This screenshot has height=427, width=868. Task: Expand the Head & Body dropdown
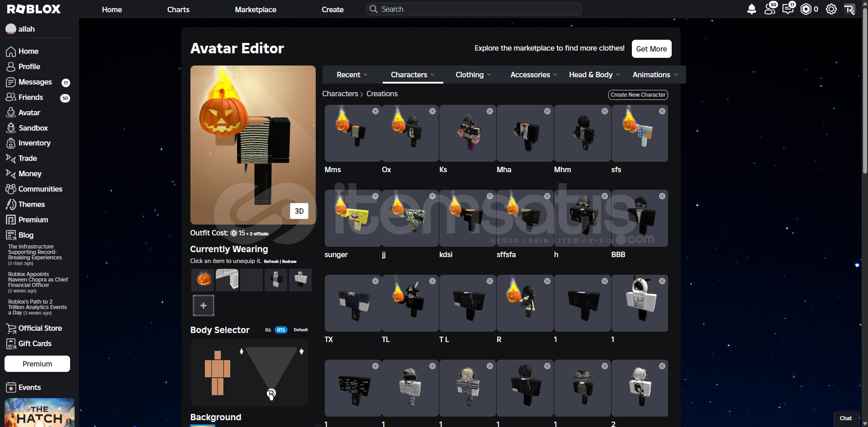pyautogui.click(x=594, y=75)
